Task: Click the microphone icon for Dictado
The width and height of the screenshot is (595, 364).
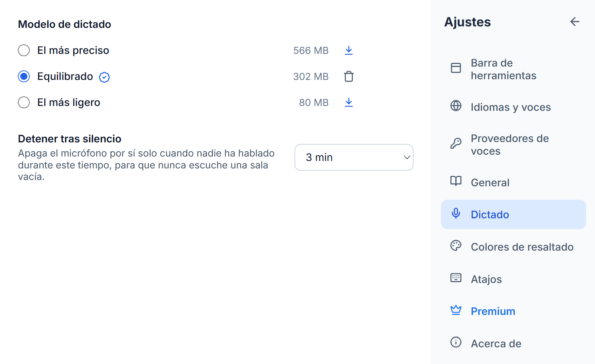Action: tap(456, 213)
